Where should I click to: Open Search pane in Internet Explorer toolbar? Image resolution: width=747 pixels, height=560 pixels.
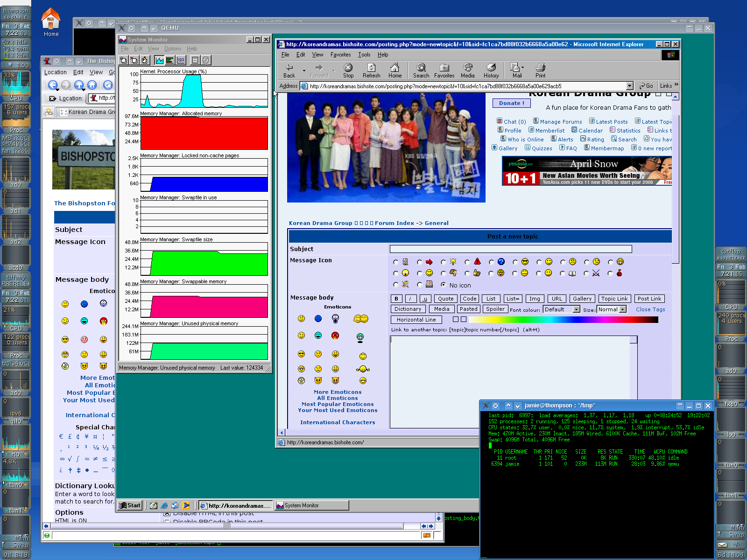(421, 70)
